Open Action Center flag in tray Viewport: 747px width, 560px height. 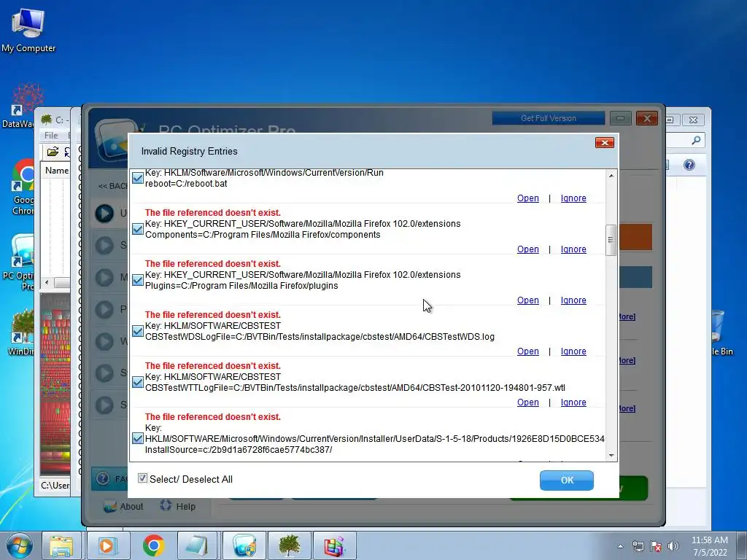pos(656,546)
